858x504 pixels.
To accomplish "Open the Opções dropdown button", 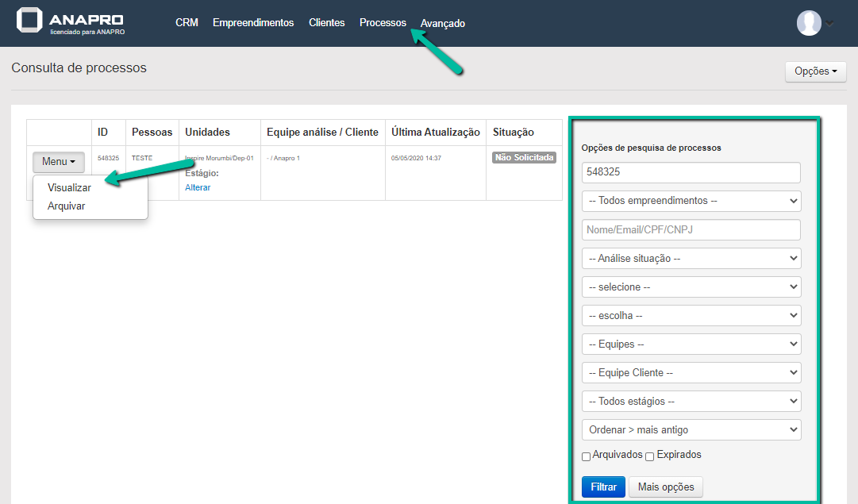I will (815, 71).
